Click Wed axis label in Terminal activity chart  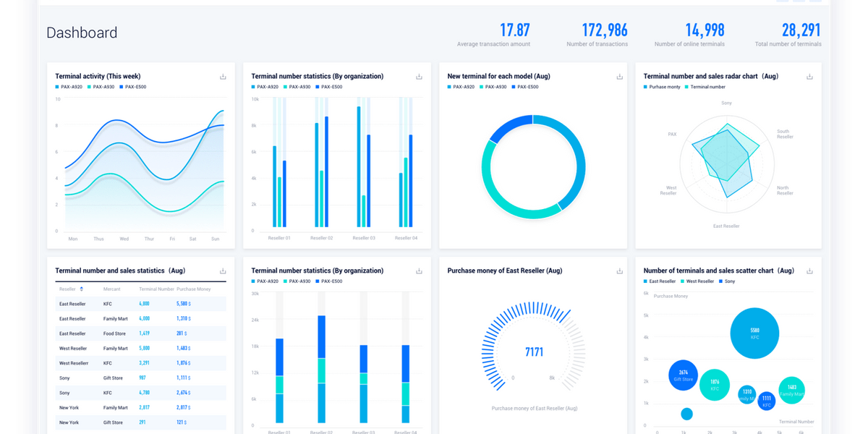[124, 239]
